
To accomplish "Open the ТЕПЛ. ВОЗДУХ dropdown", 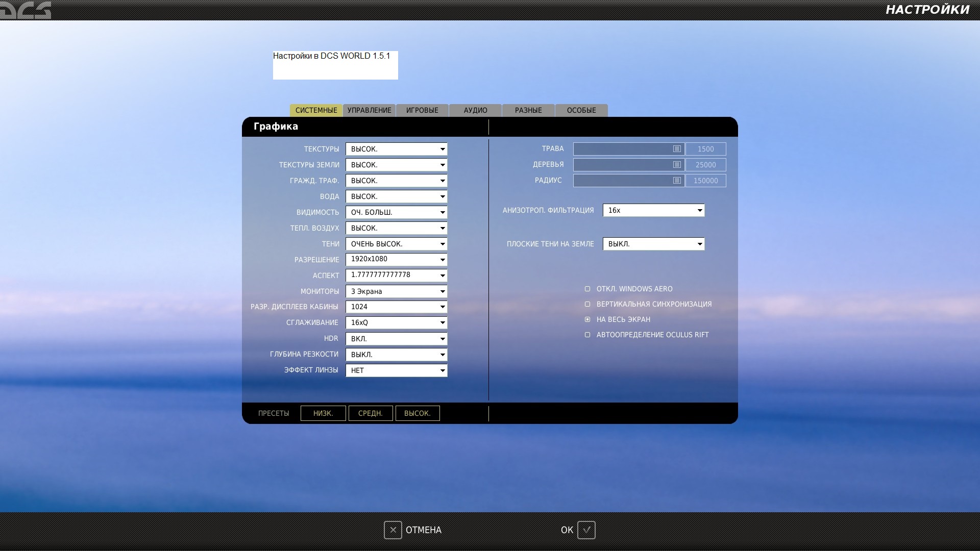I will pos(396,228).
